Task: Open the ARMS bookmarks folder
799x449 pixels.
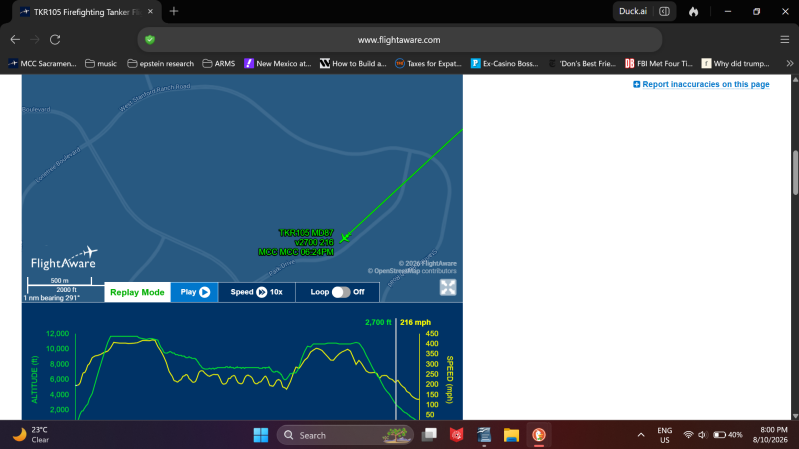Action: click(x=219, y=64)
